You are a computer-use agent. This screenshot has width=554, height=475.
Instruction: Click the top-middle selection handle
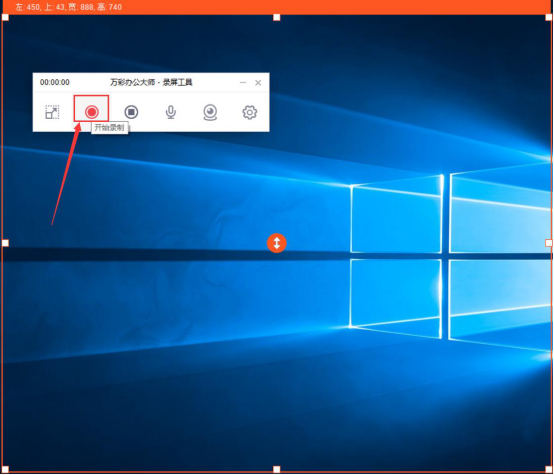(277, 17)
